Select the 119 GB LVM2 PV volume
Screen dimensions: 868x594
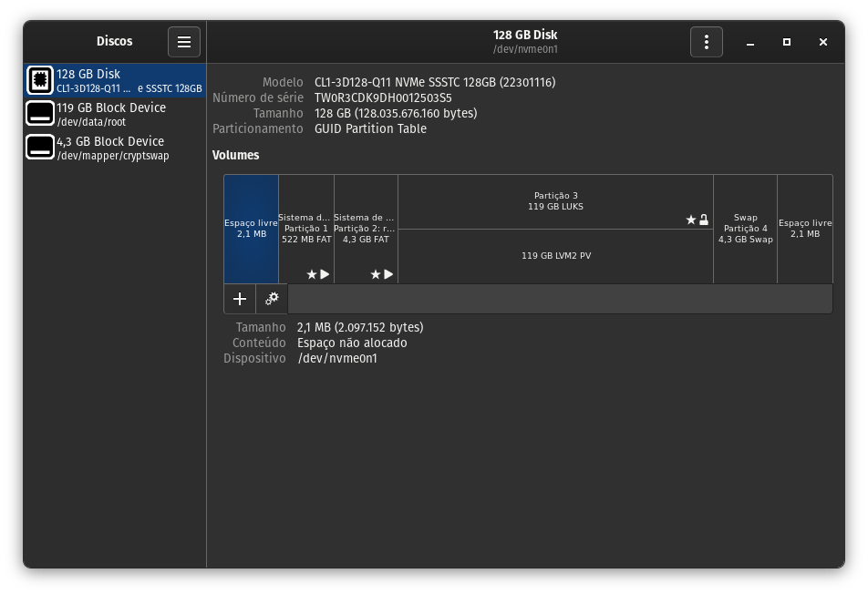pyautogui.click(x=555, y=256)
